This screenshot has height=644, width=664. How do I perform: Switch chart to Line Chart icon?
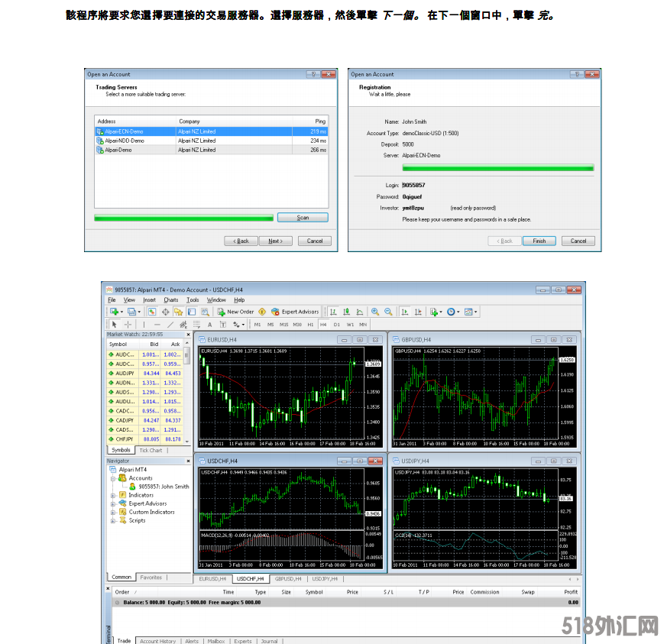point(360,312)
